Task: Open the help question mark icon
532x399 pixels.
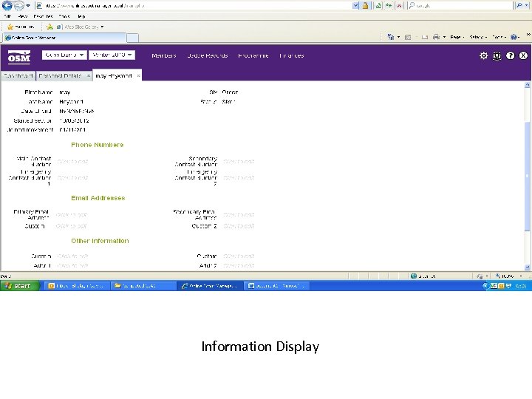Action: [510, 55]
